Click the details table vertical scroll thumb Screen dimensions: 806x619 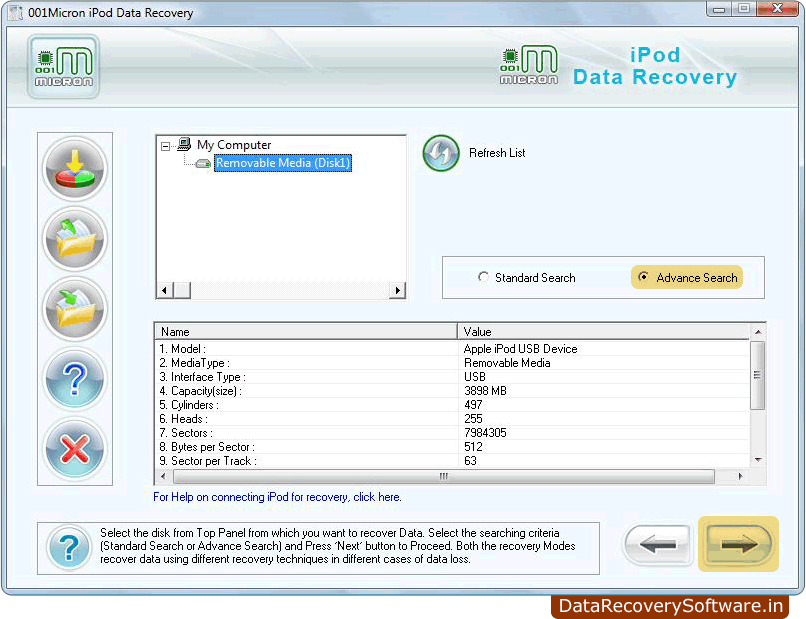tap(758, 375)
